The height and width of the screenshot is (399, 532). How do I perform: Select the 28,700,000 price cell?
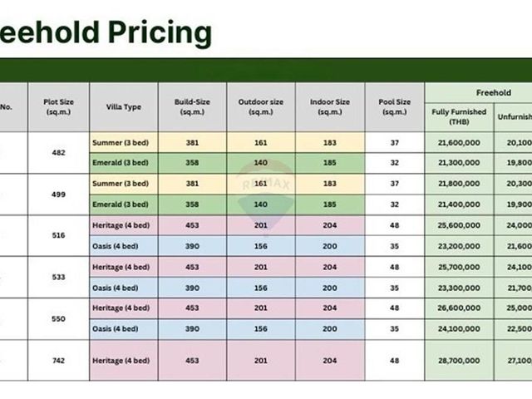(459, 360)
